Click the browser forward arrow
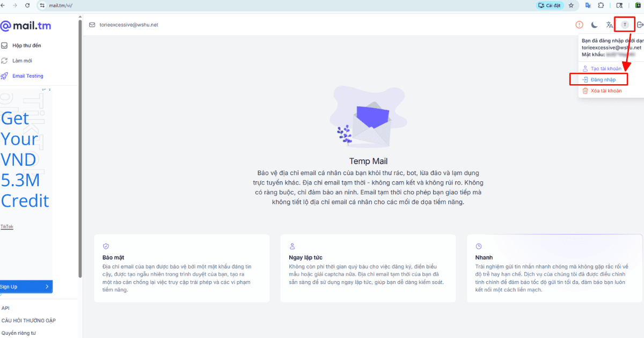 click(x=16, y=5)
